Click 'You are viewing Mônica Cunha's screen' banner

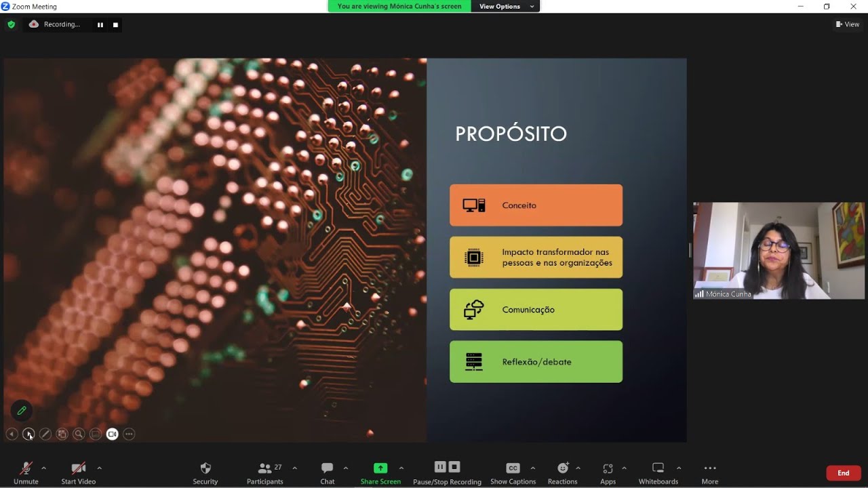click(399, 6)
